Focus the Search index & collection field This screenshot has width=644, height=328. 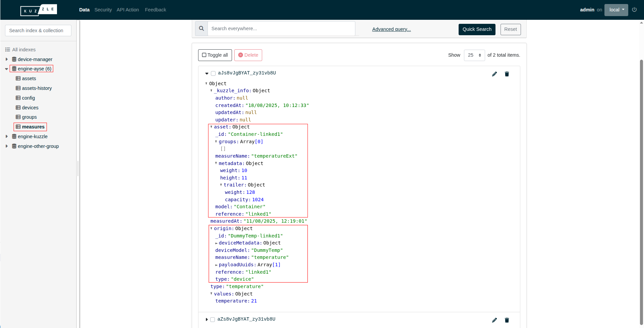(38, 31)
